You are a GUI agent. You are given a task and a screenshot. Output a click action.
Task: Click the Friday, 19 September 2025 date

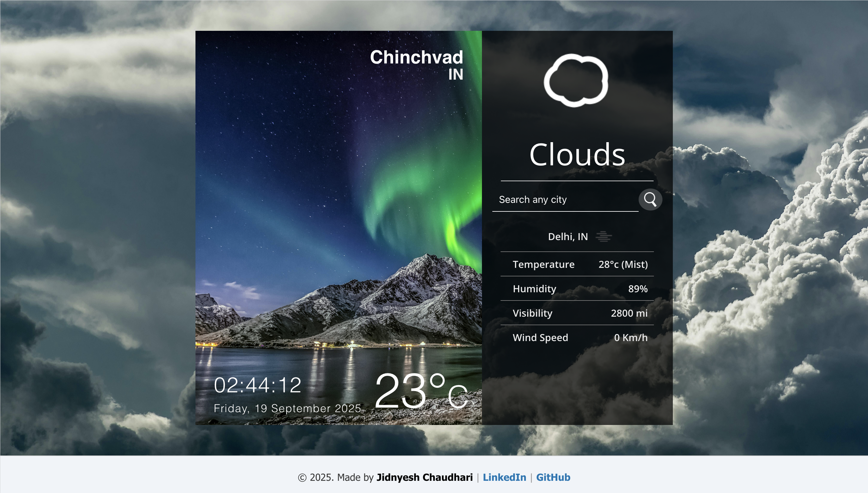click(x=287, y=408)
